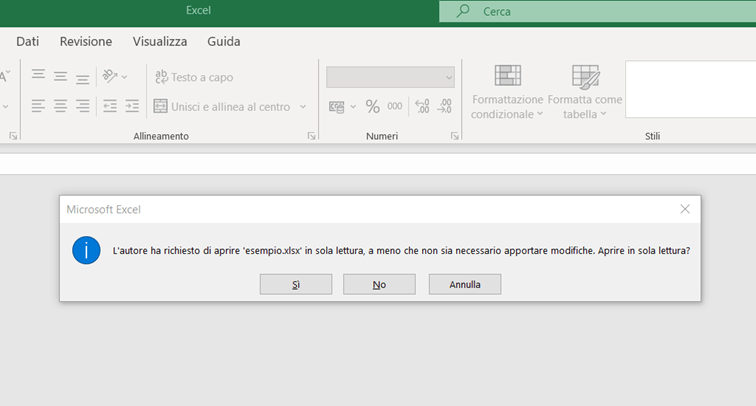
Task: Switch to the Visualizza tab
Action: 160,41
